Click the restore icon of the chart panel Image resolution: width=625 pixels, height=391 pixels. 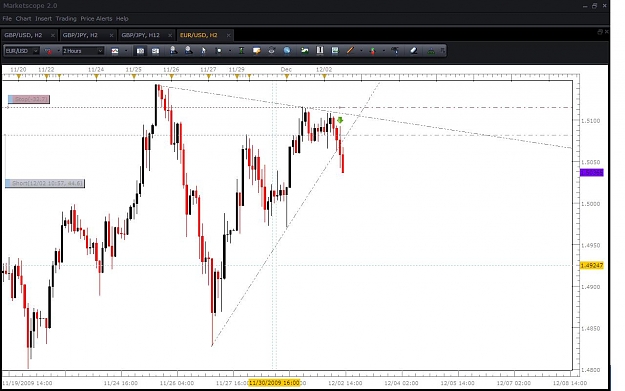pos(599,32)
